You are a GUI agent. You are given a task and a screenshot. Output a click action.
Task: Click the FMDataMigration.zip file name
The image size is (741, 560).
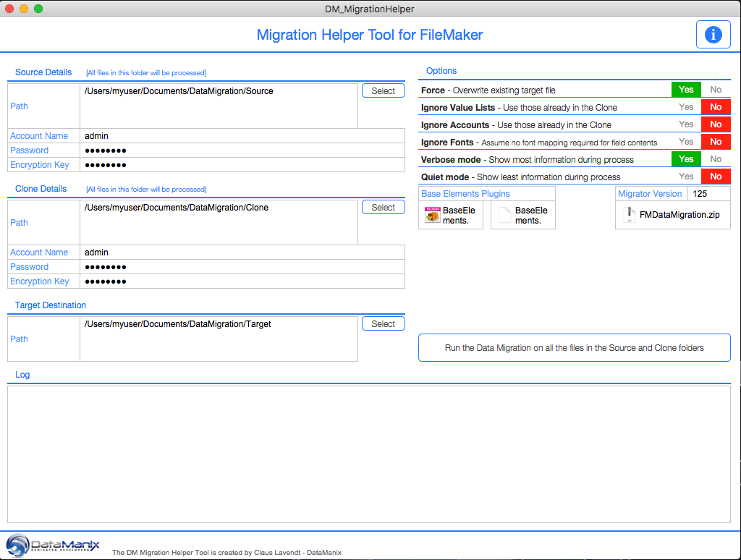point(679,215)
